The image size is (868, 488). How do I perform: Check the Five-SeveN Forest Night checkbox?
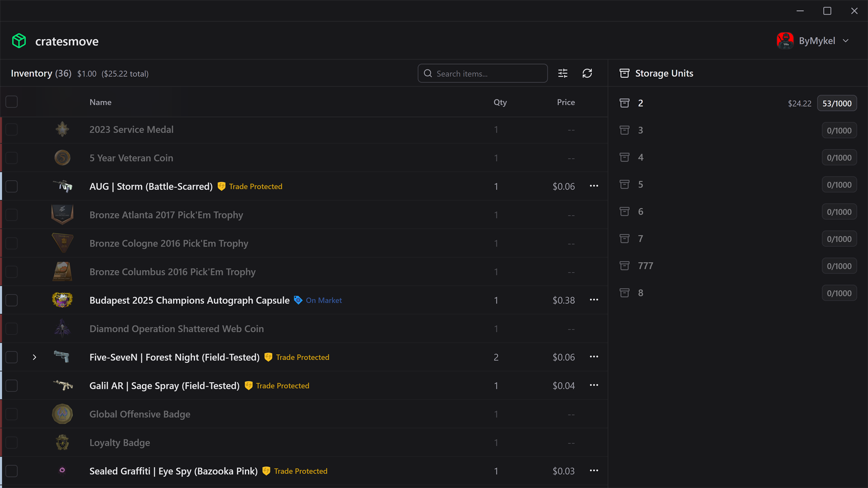(12, 357)
